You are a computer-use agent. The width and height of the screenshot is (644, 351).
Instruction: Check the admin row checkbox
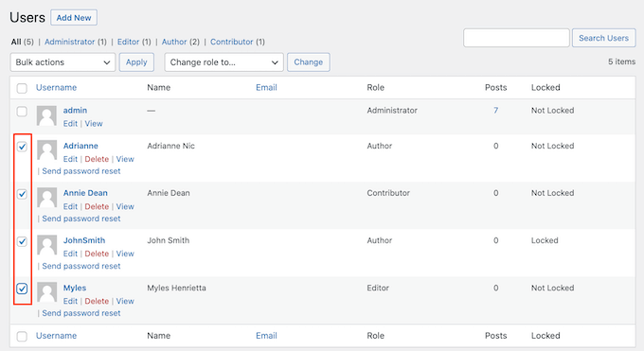(x=22, y=112)
